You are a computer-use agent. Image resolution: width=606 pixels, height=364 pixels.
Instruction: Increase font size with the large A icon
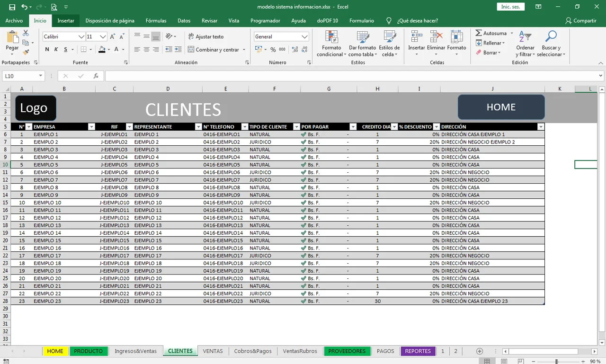click(x=113, y=36)
